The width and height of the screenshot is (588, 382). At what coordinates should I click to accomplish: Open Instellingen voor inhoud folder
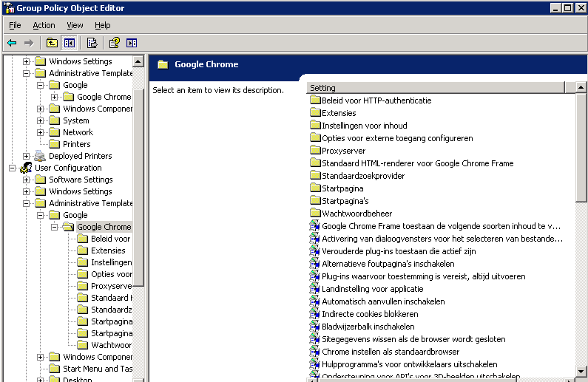click(x=364, y=126)
